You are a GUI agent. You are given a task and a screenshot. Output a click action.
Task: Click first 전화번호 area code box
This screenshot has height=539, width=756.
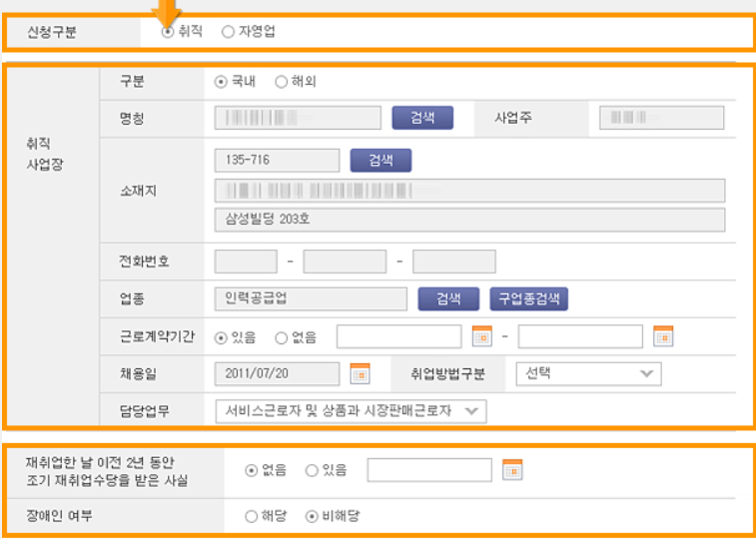tap(246, 262)
